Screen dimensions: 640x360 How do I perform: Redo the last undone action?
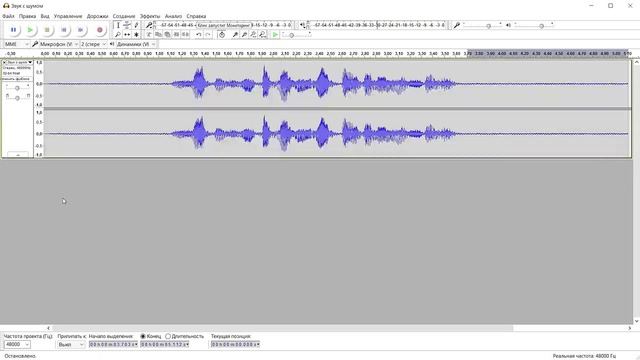(207, 35)
